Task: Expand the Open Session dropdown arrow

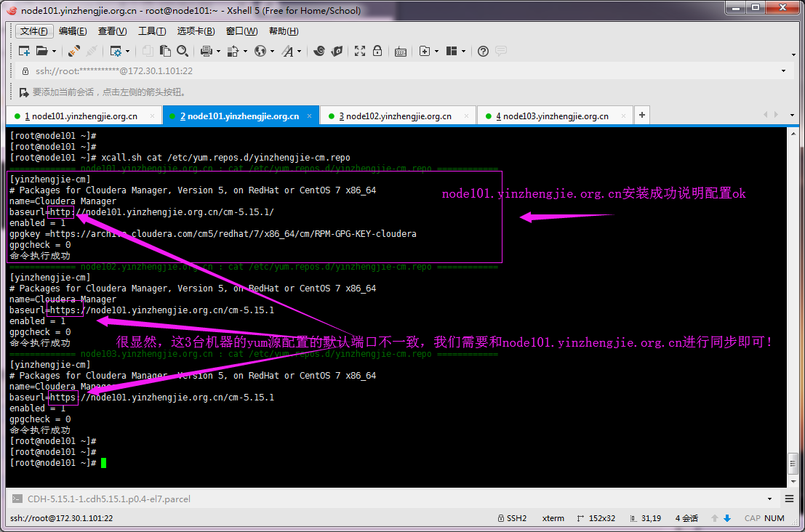Action: pos(54,52)
